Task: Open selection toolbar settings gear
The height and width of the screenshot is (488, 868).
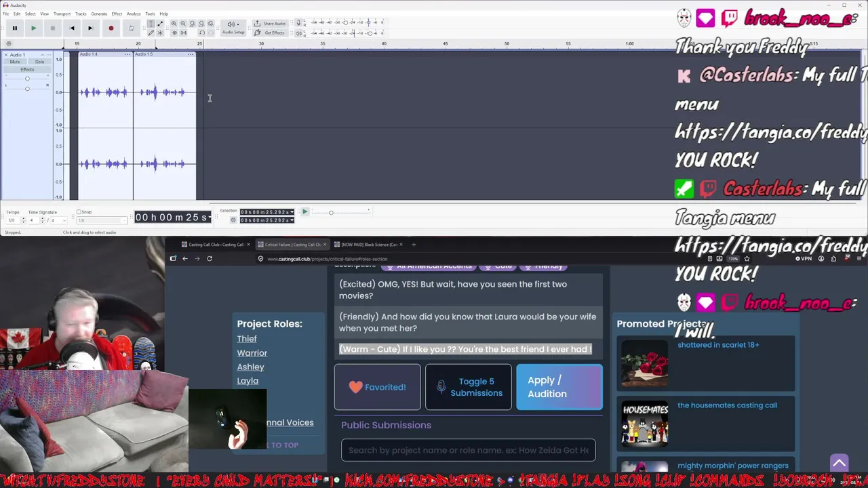Action: (x=233, y=220)
